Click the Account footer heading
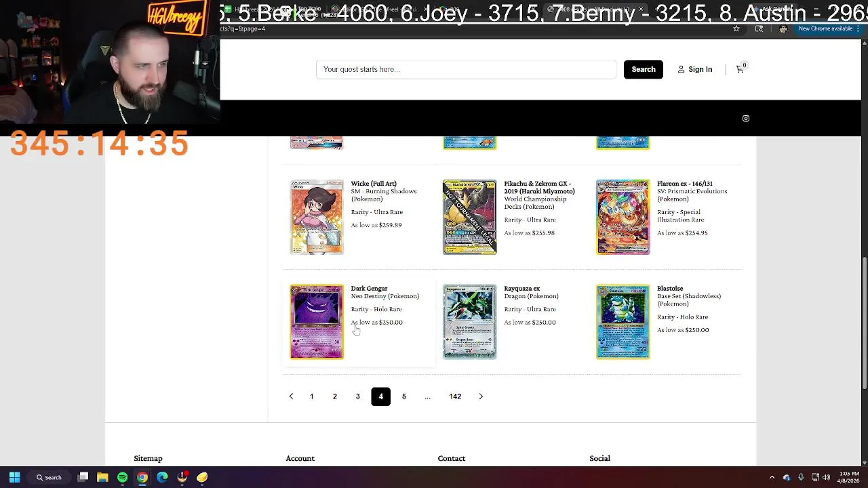Screen dimensions: 868x488 pos(300,459)
